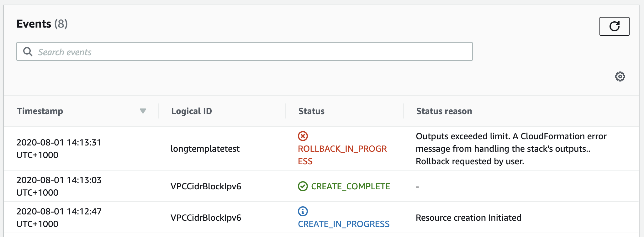
Task: Sort by Timestamp column header
Action: tap(40, 111)
